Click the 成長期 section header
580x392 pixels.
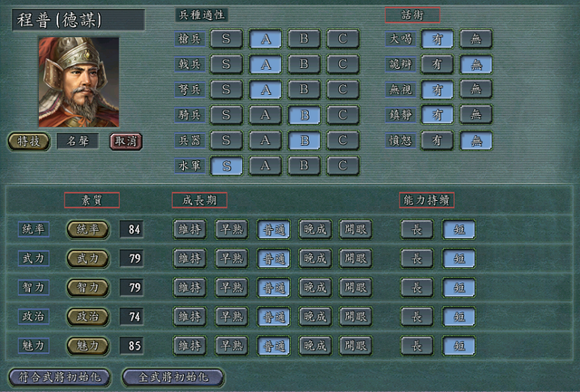tap(199, 200)
